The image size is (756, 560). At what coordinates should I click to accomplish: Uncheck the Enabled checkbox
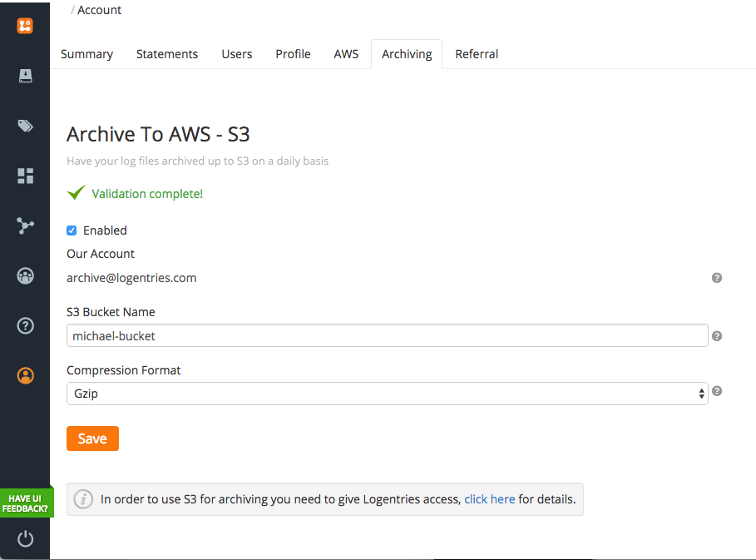click(x=72, y=230)
